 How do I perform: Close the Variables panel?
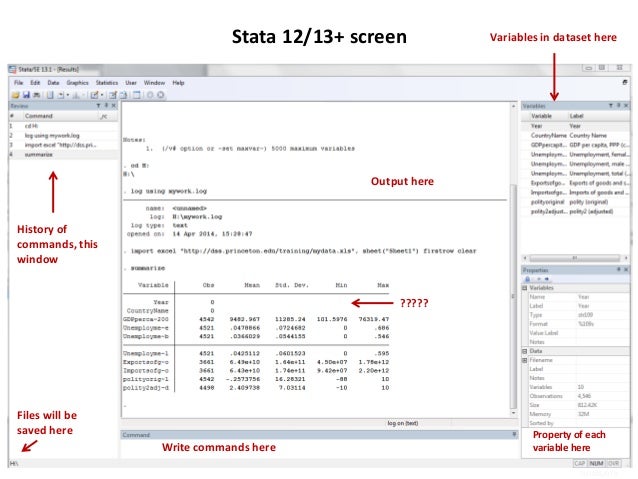tap(626, 105)
